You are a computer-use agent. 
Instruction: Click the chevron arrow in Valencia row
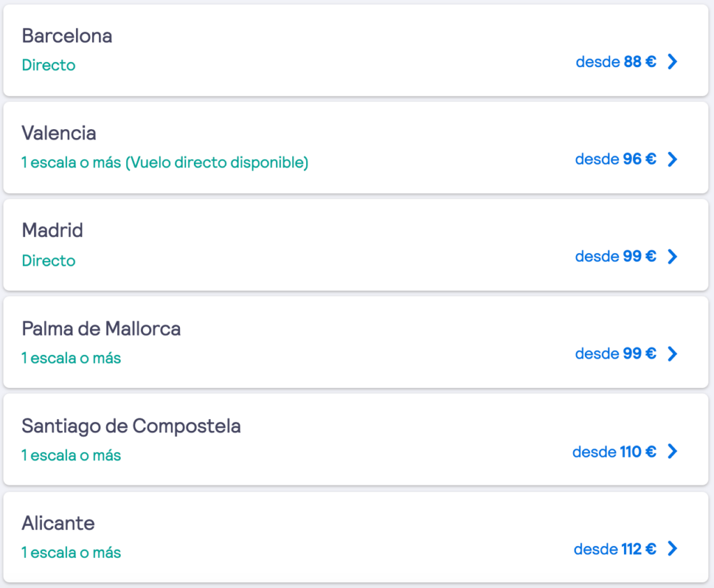pyautogui.click(x=673, y=159)
